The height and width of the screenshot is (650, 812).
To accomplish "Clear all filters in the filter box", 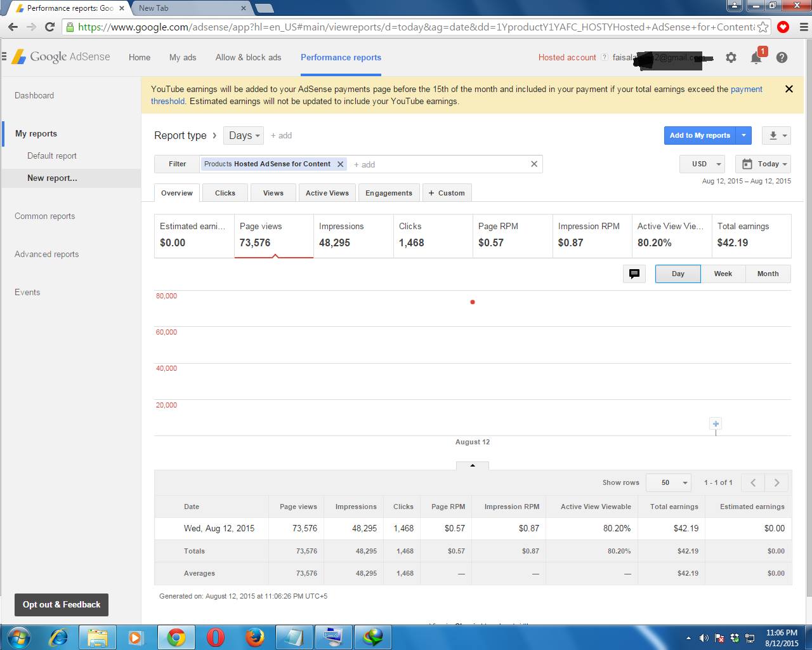I will pyautogui.click(x=534, y=164).
